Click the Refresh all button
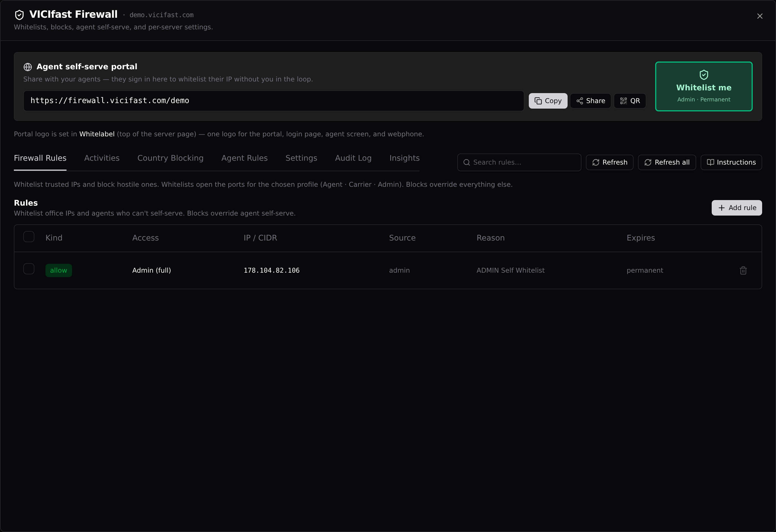The height and width of the screenshot is (532, 776). point(667,162)
